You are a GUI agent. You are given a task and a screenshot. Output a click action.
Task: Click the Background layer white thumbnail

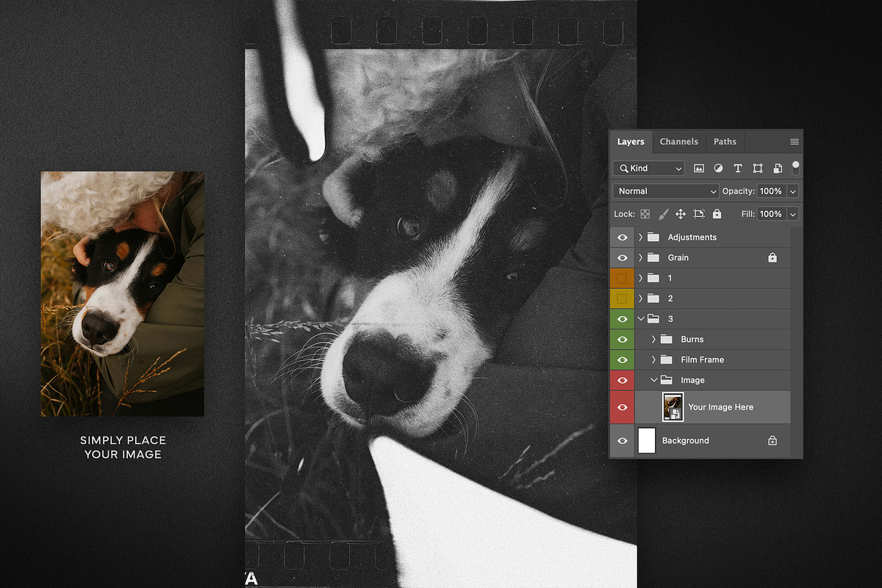tap(647, 440)
